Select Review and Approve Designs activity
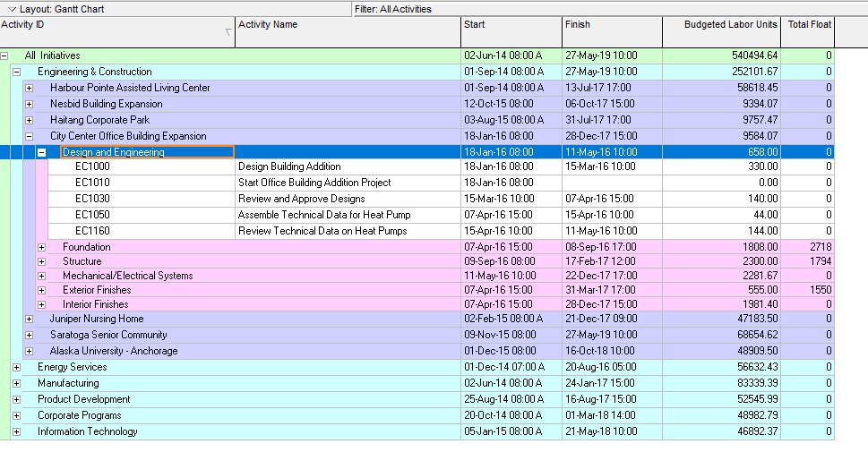 301,199
